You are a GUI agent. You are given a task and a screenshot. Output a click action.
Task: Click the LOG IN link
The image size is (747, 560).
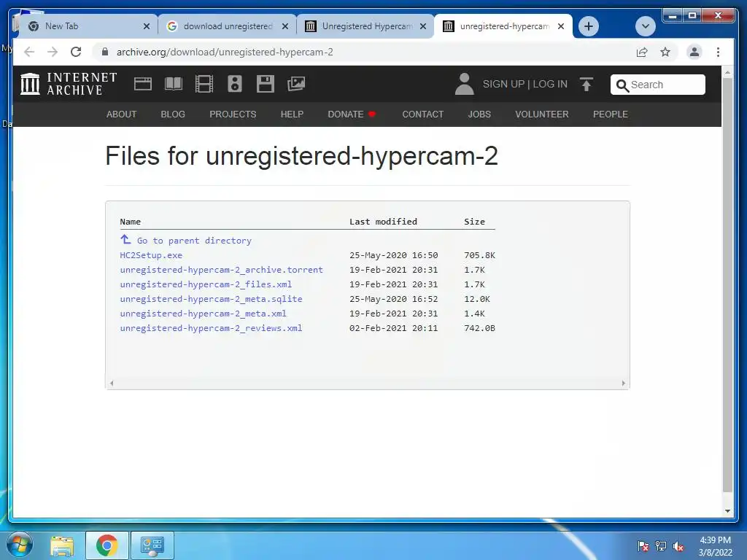(x=550, y=85)
